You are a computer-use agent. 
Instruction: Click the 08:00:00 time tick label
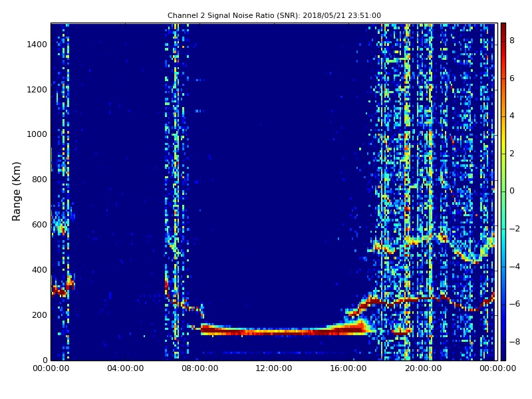click(200, 368)
